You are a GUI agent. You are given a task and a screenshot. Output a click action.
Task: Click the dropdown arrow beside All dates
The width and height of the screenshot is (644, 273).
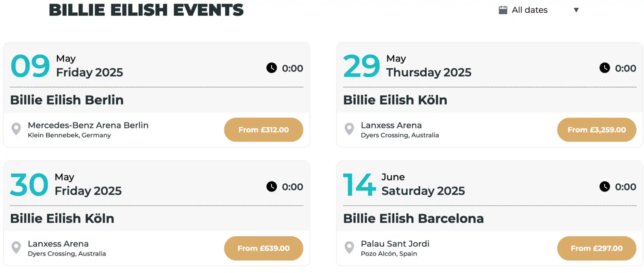[576, 10]
